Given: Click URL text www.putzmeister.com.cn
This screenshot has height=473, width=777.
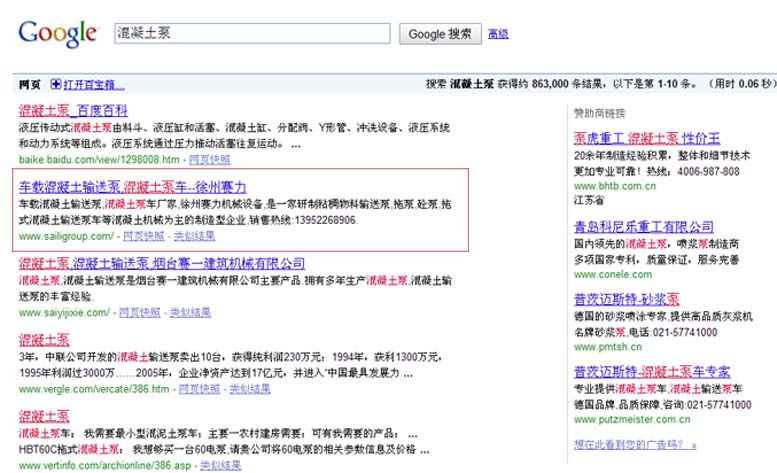Looking at the screenshot, I should pyautogui.click(x=632, y=419).
